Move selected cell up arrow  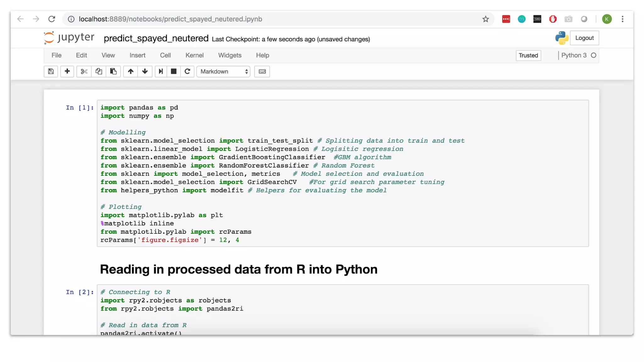coord(130,71)
